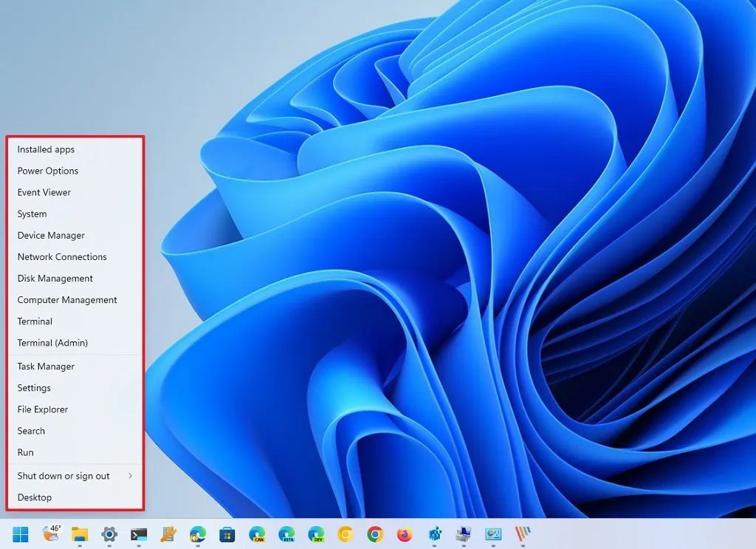Screen dimensions: 756x549
Task: Open Task Manager from the menu
Action: (x=46, y=366)
